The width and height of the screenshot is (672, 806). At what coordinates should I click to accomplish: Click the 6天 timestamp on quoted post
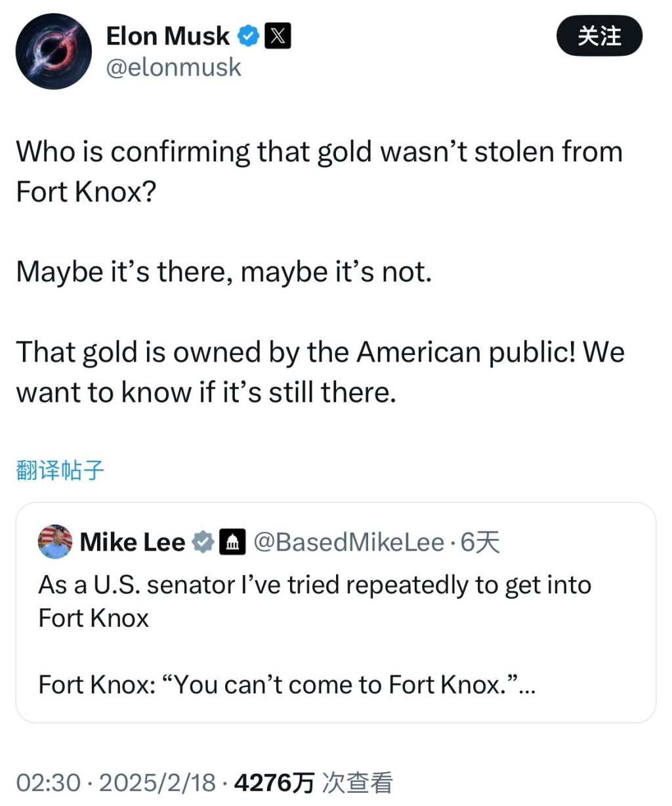point(480,542)
